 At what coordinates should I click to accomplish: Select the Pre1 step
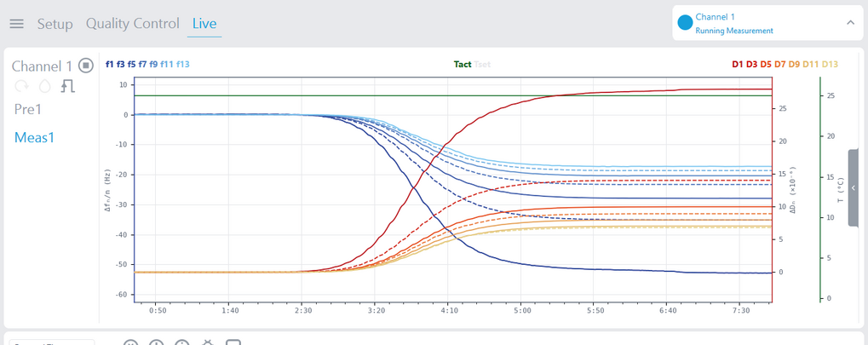coord(27,110)
